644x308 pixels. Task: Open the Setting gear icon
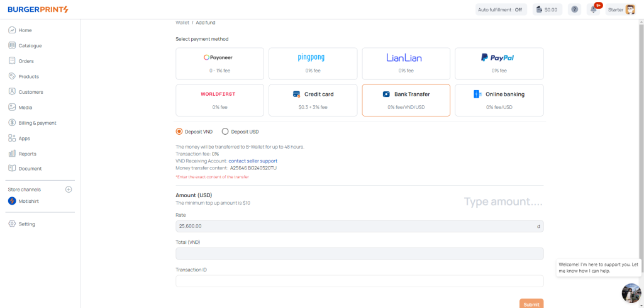(12, 224)
